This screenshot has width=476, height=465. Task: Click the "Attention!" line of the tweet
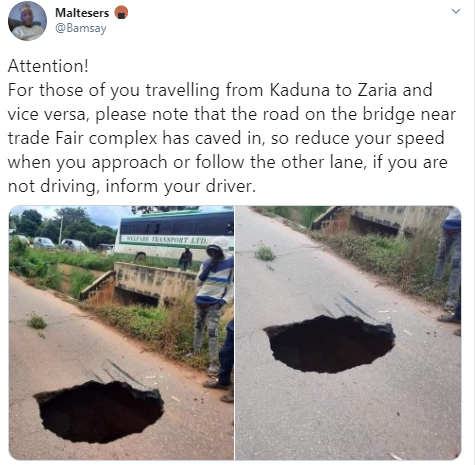pos(48,66)
